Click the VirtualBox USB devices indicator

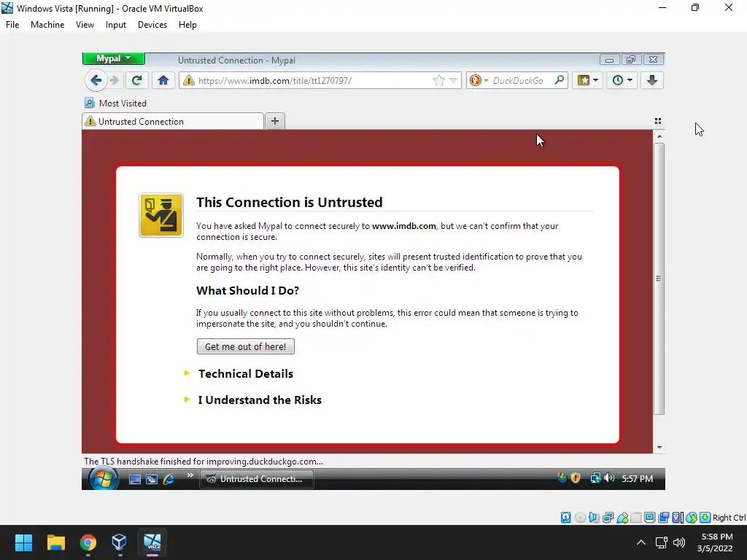click(622, 518)
